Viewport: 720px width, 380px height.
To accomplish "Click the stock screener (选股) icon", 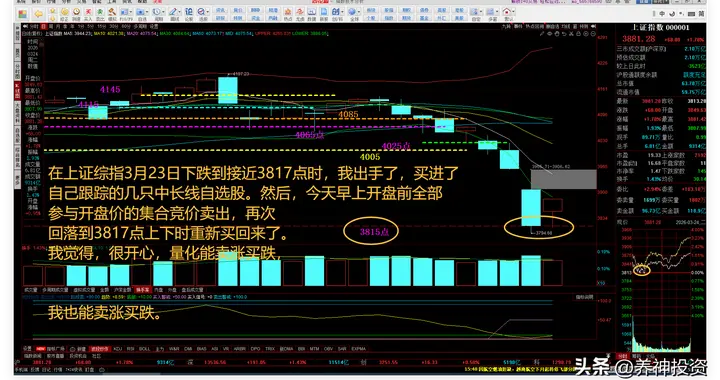I will click(201, 11).
